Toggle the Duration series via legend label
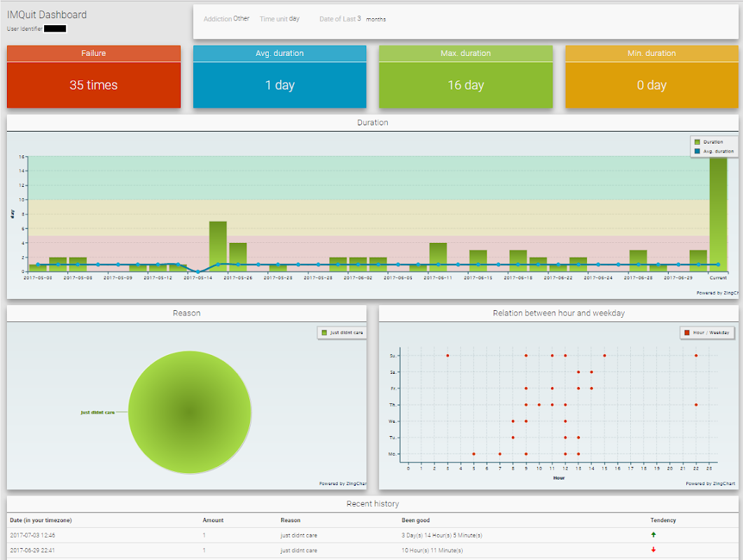The image size is (743, 560). [714, 142]
